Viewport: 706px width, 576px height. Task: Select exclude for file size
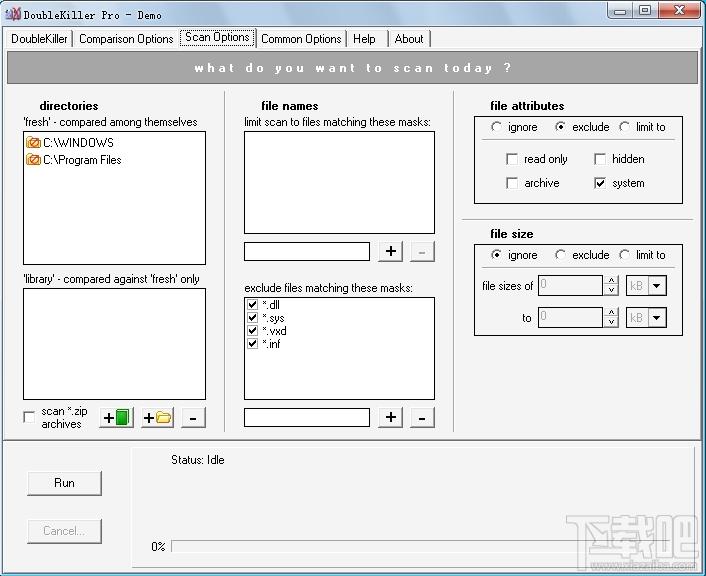tap(560, 255)
